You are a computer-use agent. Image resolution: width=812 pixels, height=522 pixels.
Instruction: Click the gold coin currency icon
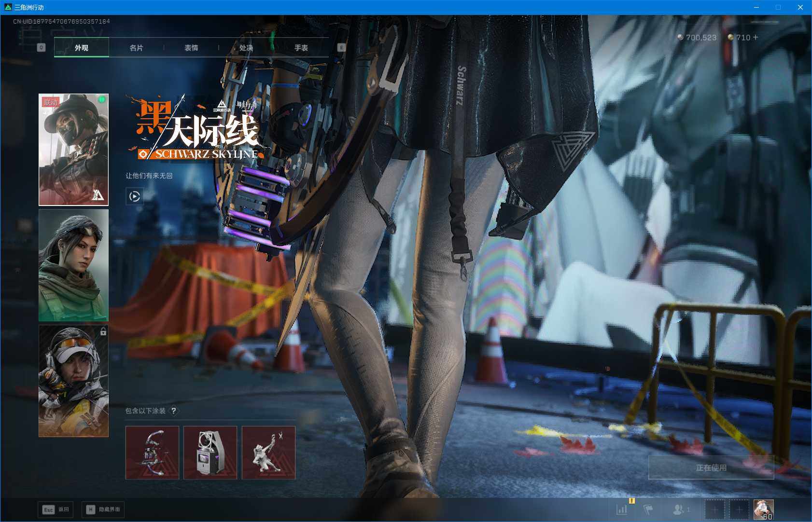(730, 37)
